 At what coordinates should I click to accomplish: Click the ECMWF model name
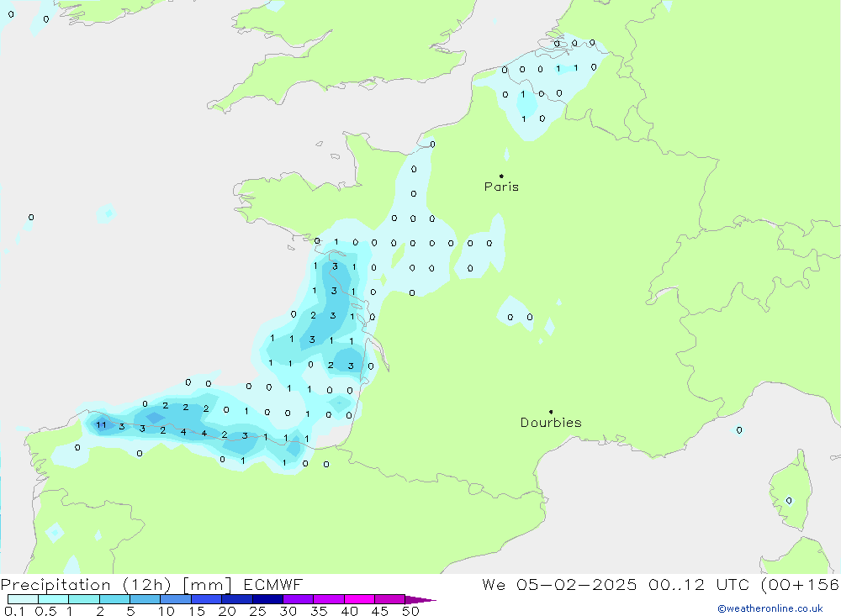[x=273, y=584]
